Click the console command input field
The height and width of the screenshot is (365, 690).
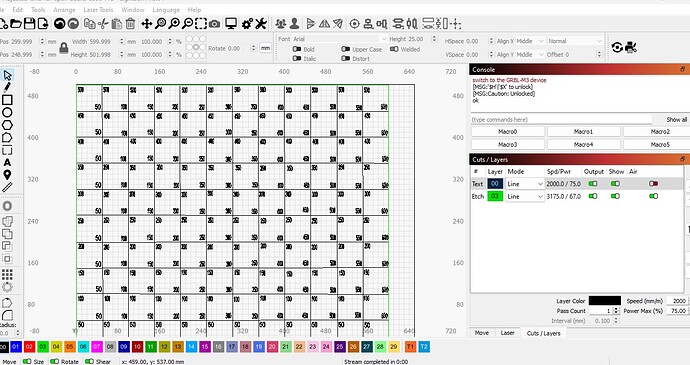561,119
